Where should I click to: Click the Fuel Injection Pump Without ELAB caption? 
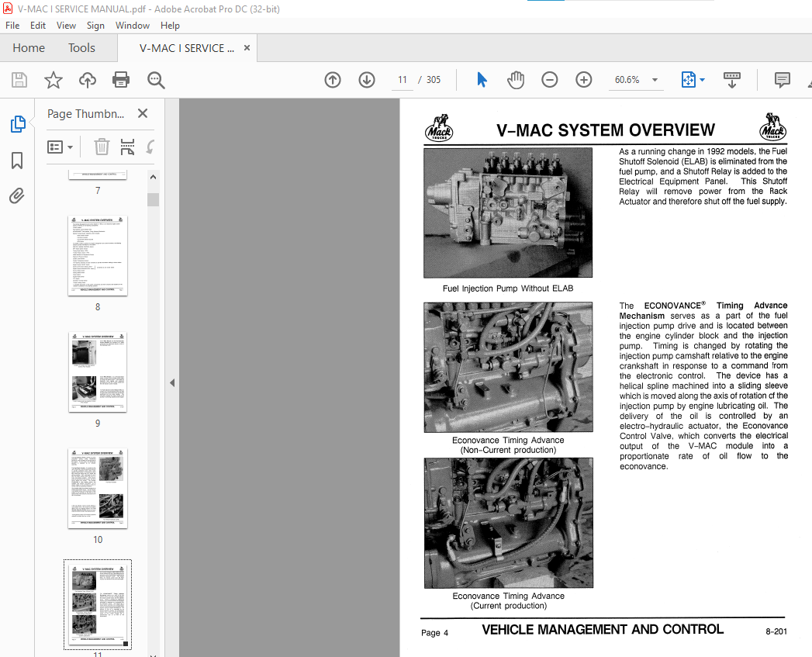(508, 289)
